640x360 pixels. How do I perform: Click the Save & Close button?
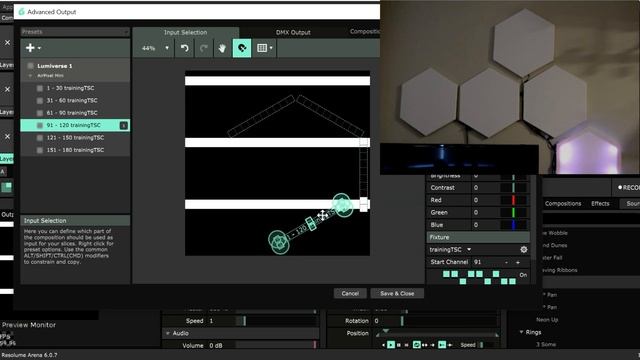397,293
